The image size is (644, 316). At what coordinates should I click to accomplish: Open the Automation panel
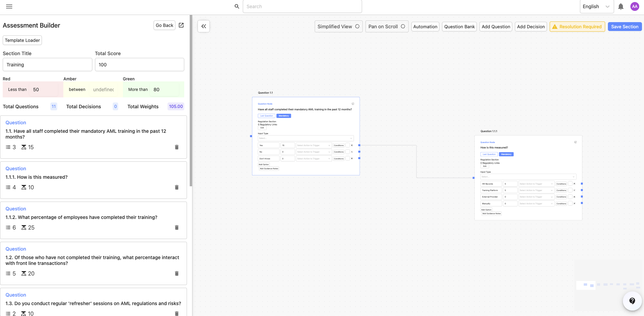(425, 27)
